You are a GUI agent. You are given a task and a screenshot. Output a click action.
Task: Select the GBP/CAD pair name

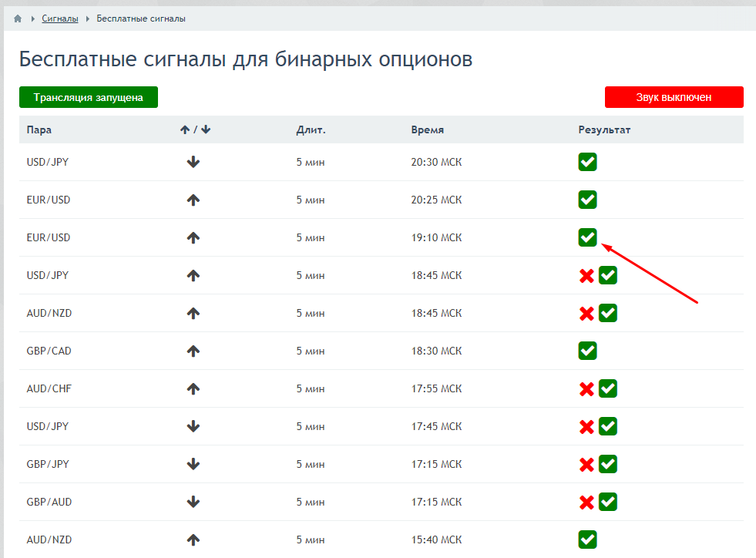49,351
